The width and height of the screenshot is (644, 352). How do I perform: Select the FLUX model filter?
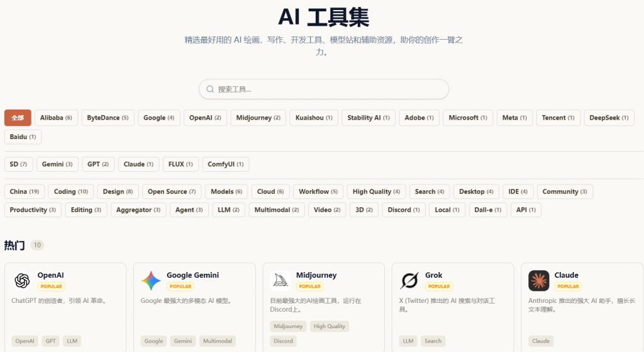(180, 164)
